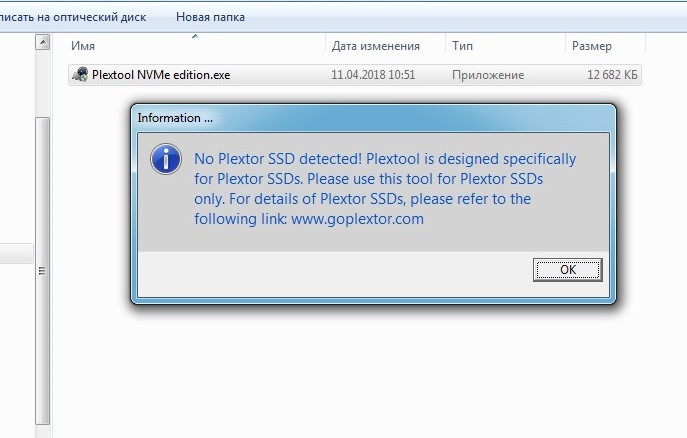Click the sort arrow above the Имя column
The height and width of the screenshot is (438, 687).
coord(195,36)
